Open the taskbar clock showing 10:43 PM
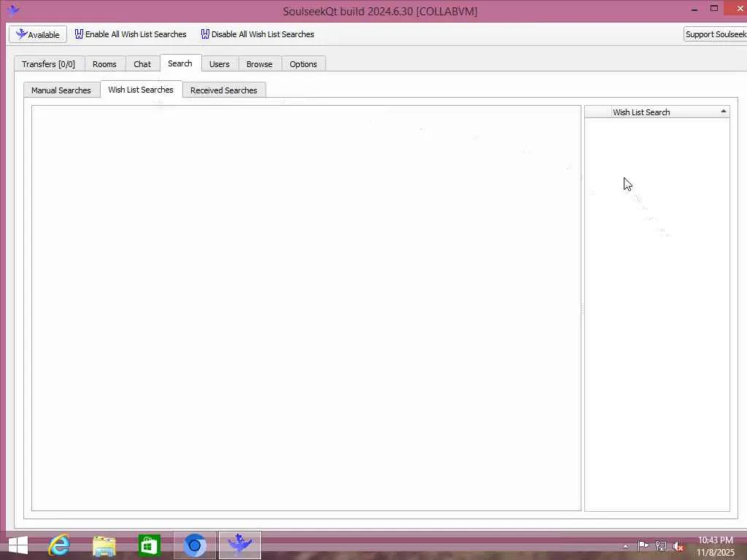 tap(716, 546)
